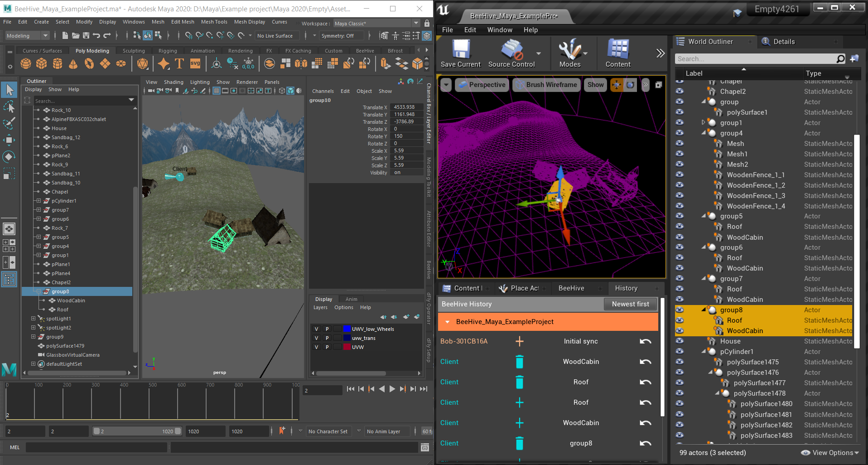The height and width of the screenshot is (465, 868).
Task: Collapse group8 in Maya Outliner
Action: pos(39,291)
